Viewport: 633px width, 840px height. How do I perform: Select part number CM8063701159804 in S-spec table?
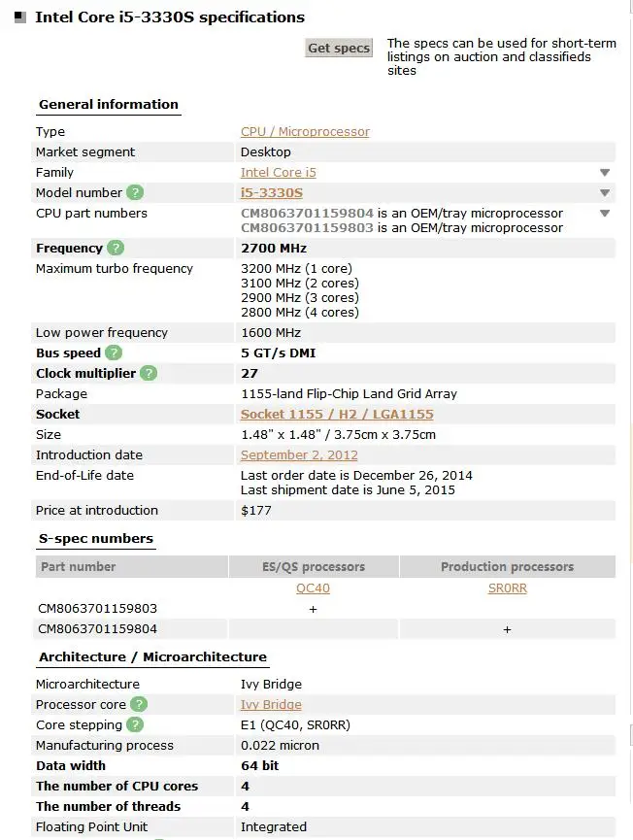[x=97, y=629]
